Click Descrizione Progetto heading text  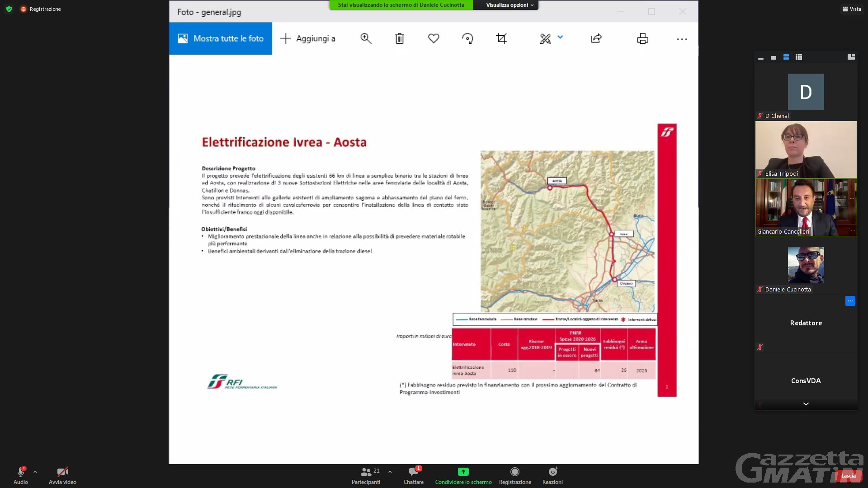click(x=229, y=169)
